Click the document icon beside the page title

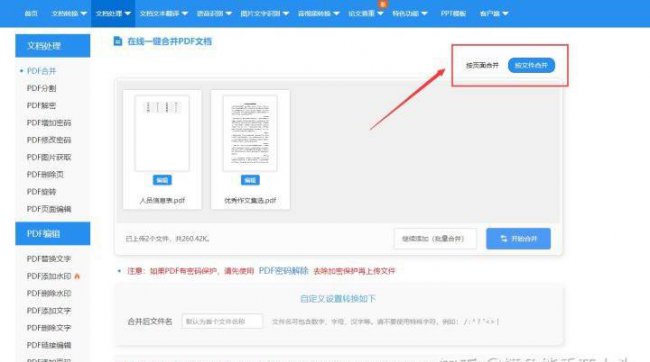tap(118, 41)
